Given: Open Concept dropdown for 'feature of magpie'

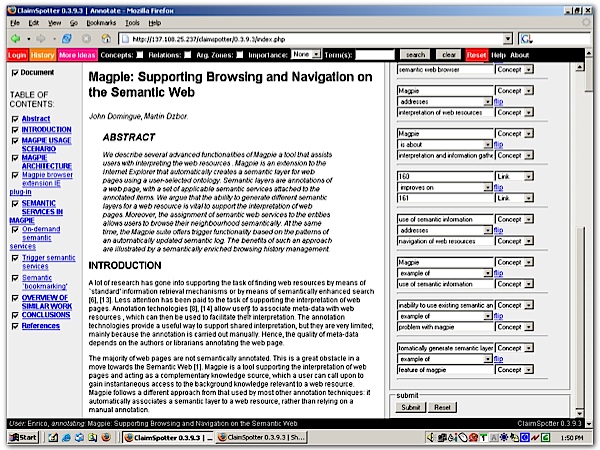Looking at the screenshot, I should pyautogui.click(x=514, y=370).
